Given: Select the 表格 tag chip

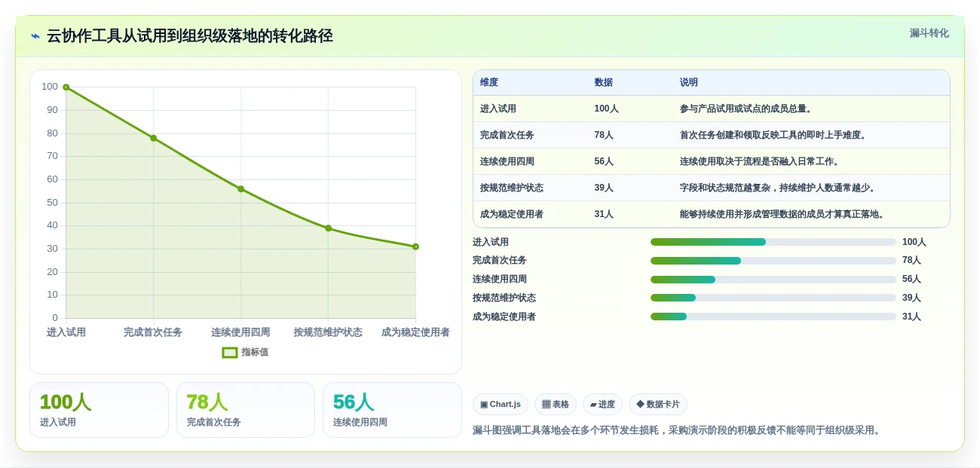Looking at the screenshot, I should (x=556, y=405).
